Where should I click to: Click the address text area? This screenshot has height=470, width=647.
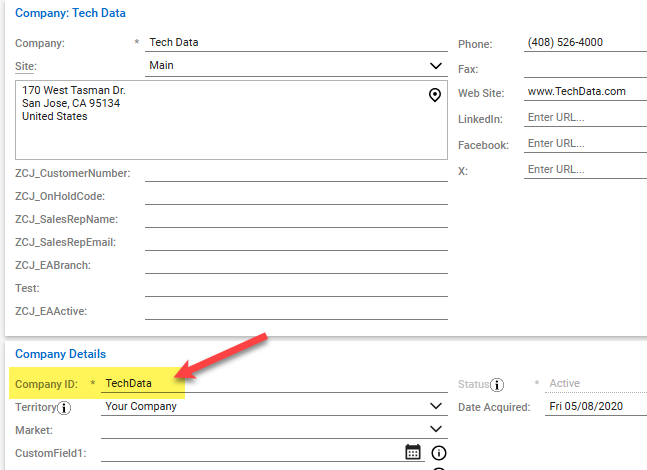tap(231, 120)
